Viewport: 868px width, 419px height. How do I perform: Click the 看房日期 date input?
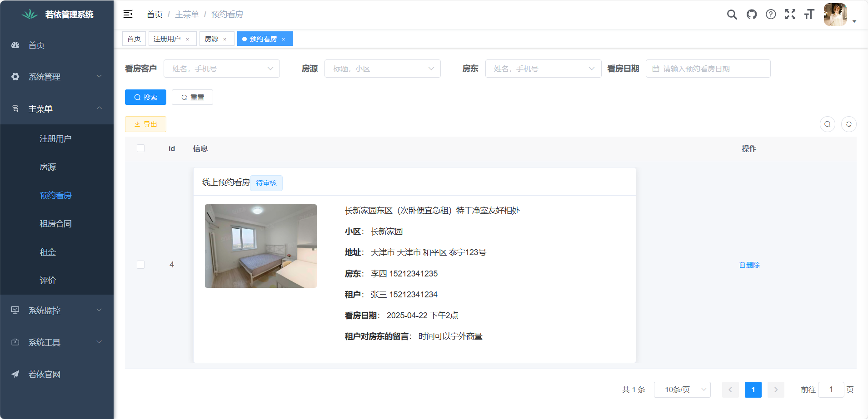(708, 69)
